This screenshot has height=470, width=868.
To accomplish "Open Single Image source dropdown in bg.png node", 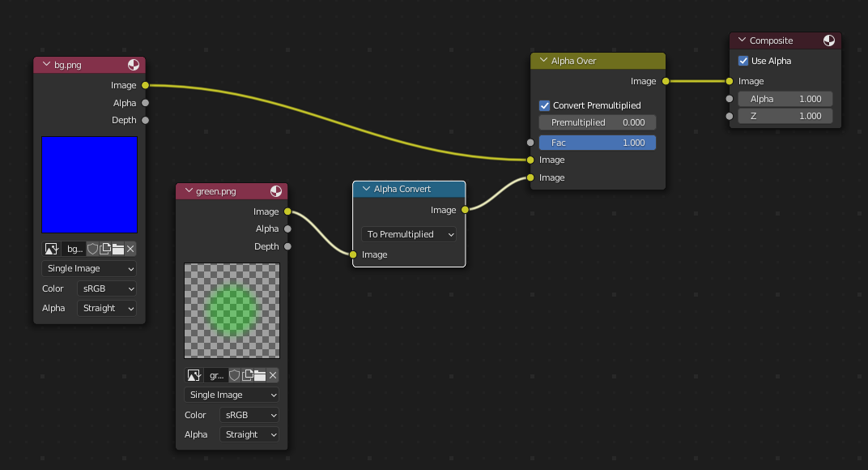I will [x=89, y=268].
